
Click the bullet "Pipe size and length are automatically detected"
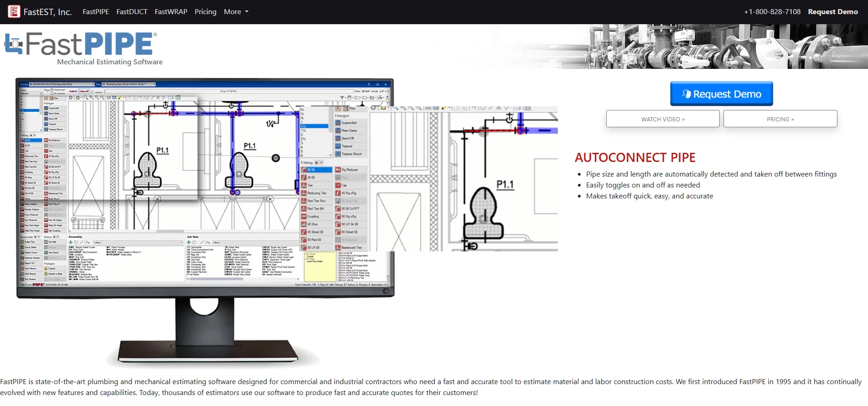[x=712, y=174]
